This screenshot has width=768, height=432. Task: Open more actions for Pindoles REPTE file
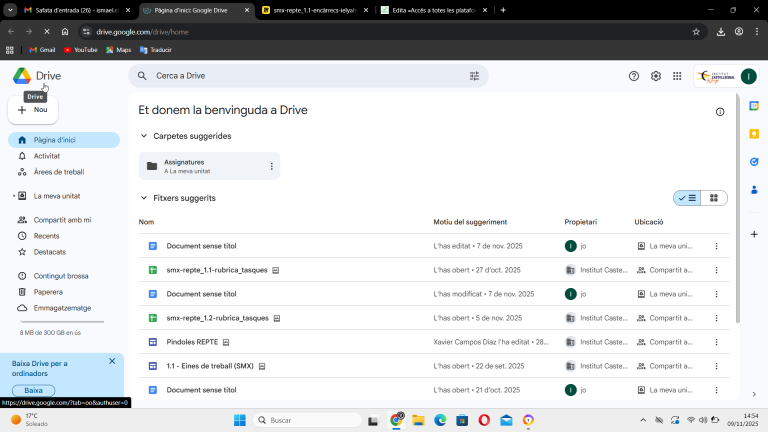(x=716, y=342)
